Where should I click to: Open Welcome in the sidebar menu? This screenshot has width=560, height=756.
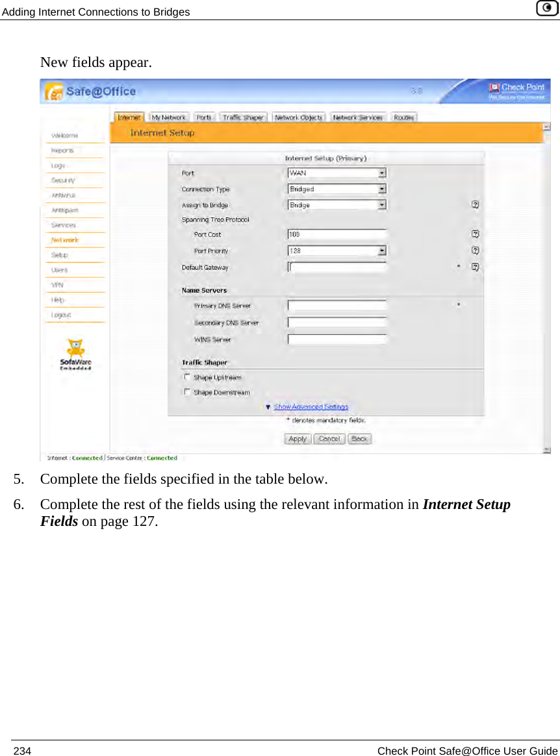coord(64,135)
